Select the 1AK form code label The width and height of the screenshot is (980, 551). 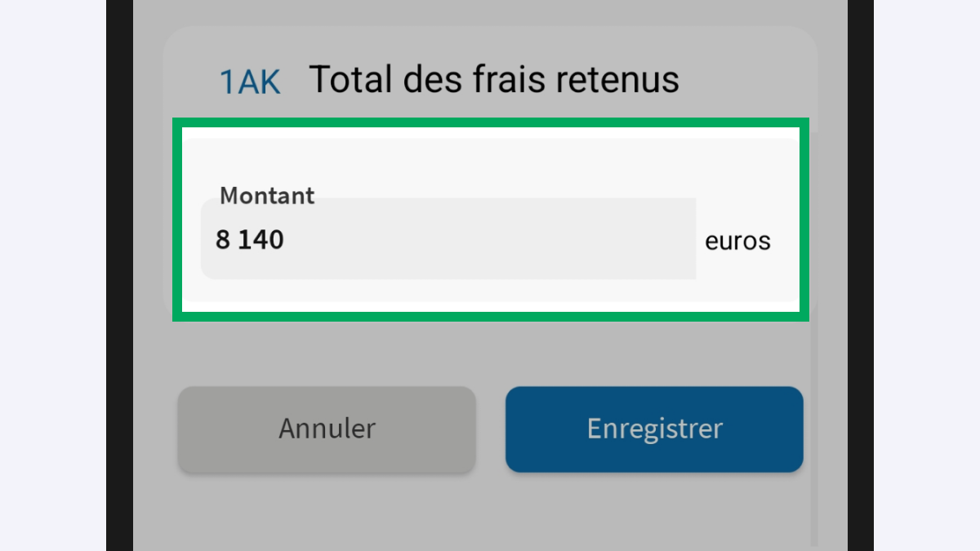(x=249, y=80)
